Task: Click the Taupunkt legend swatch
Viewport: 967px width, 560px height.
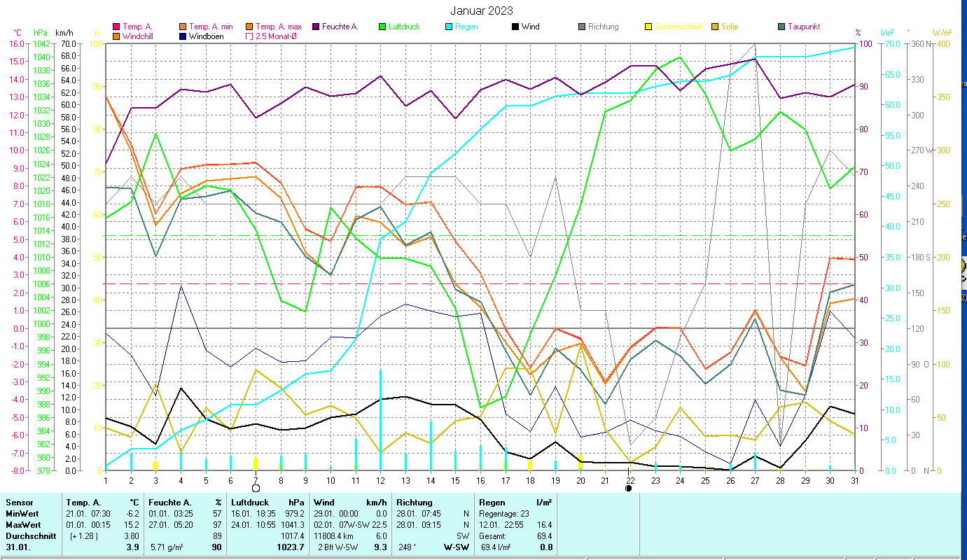Action: coord(781,27)
